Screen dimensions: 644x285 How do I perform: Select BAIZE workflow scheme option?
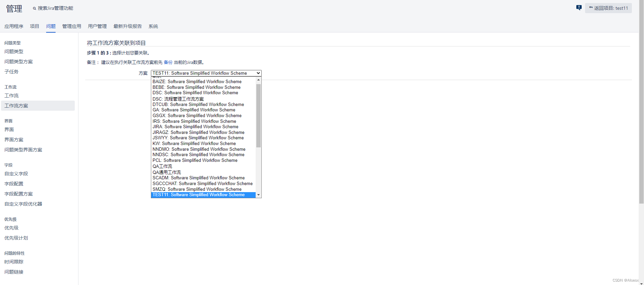(197, 81)
